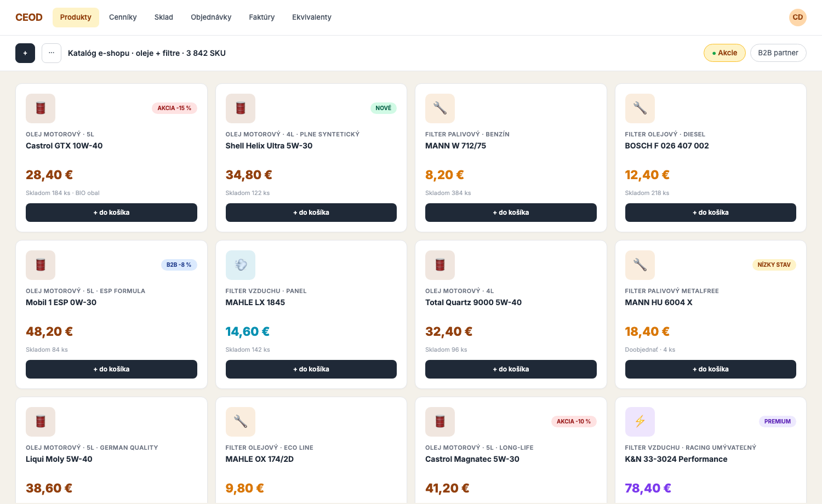The height and width of the screenshot is (504, 822).
Task: Click the CEOD logo
Action: (x=29, y=18)
